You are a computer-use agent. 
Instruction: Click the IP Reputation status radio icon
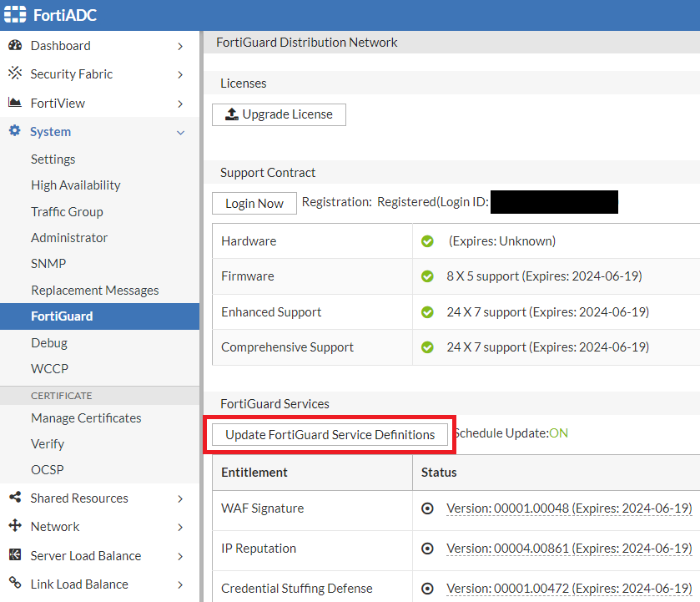(428, 549)
